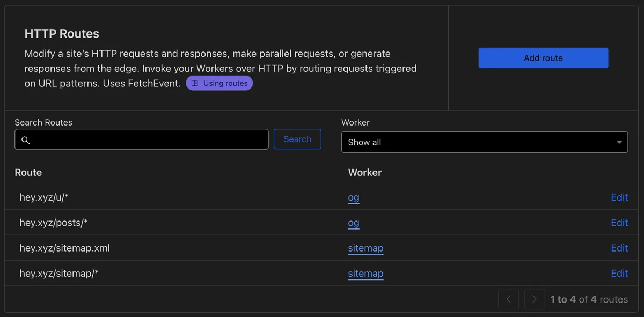Edit the hey.xyz/sitemap.xml route
This screenshot has height=317, width=644.
[619, 248]
